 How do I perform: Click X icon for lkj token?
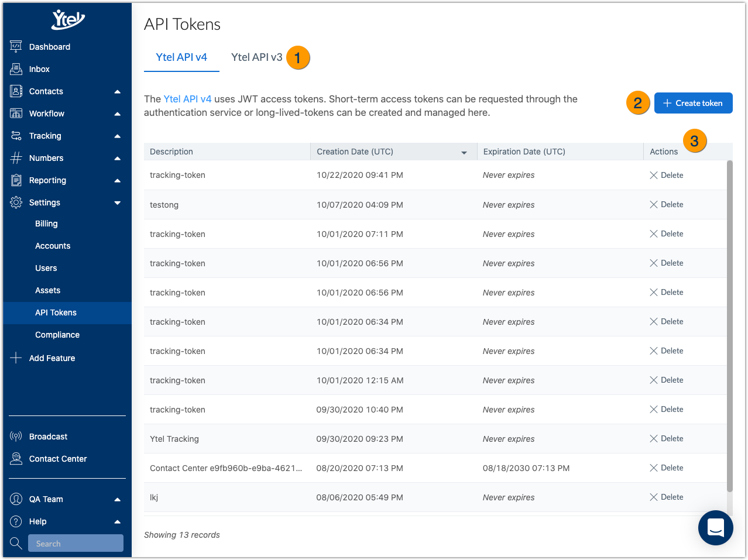click(x=654, y=497)
